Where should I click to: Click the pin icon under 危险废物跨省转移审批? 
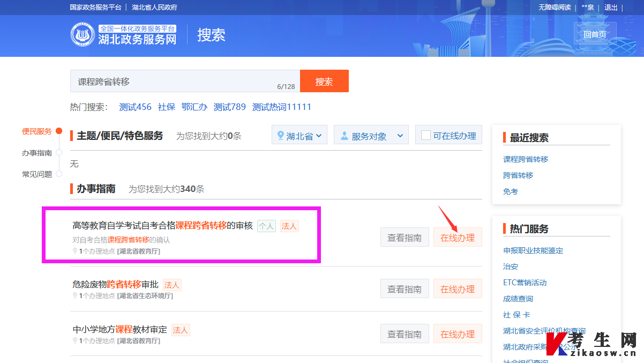click(x=75, y=296)
